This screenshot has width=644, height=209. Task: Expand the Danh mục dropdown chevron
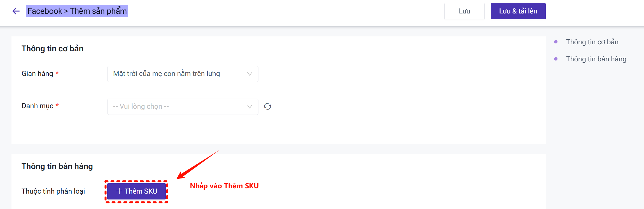(249, 106)
